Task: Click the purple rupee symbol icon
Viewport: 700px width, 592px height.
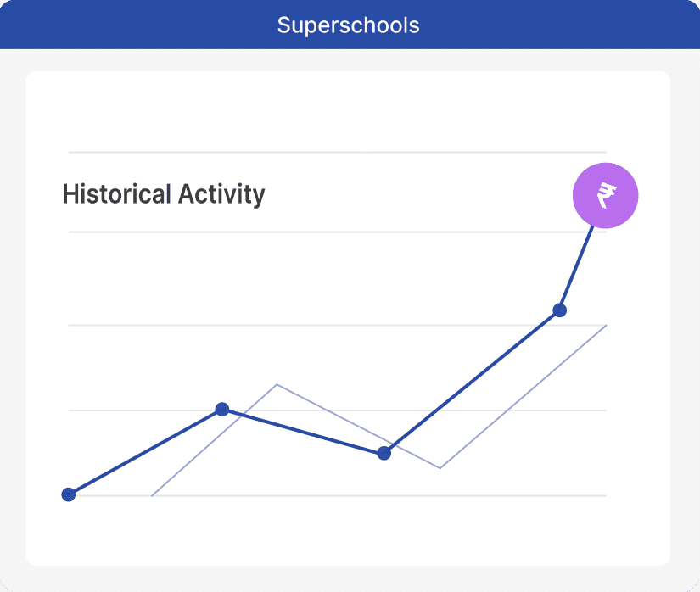Action: pos(605,196)
